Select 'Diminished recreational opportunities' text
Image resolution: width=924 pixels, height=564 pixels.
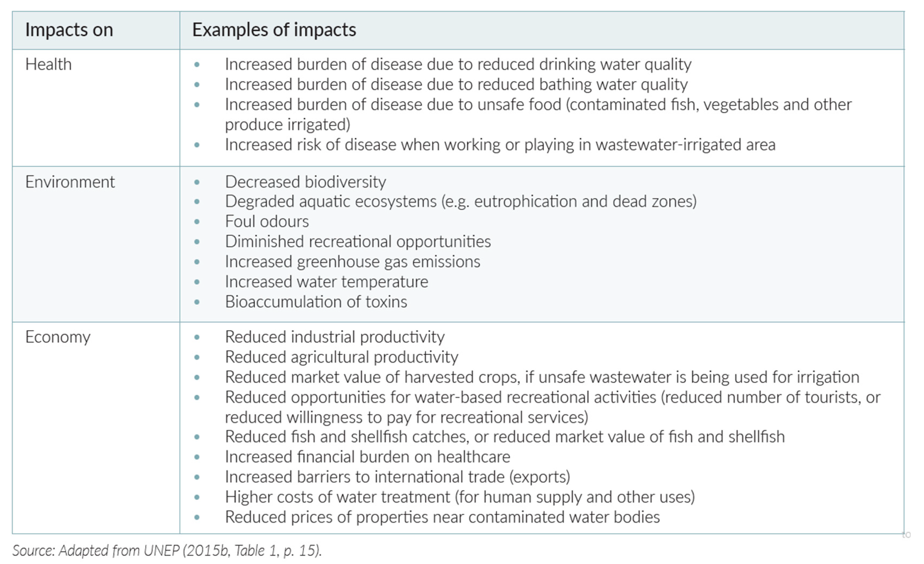(358, 242)
